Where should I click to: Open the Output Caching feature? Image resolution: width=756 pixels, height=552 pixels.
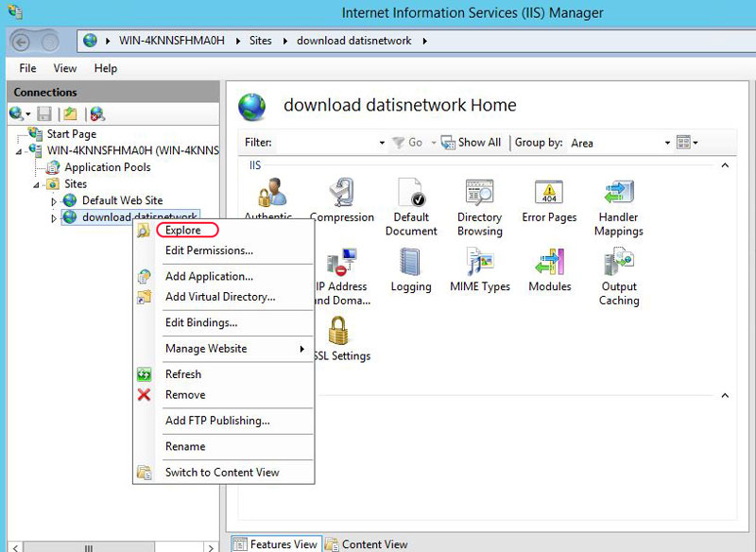point(619,276)
